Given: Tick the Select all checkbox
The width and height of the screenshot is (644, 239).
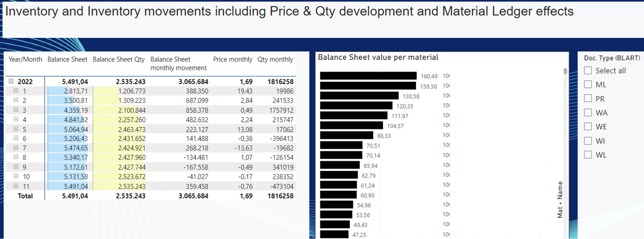Looking at the screenshot, I should (x=588, y=71).
